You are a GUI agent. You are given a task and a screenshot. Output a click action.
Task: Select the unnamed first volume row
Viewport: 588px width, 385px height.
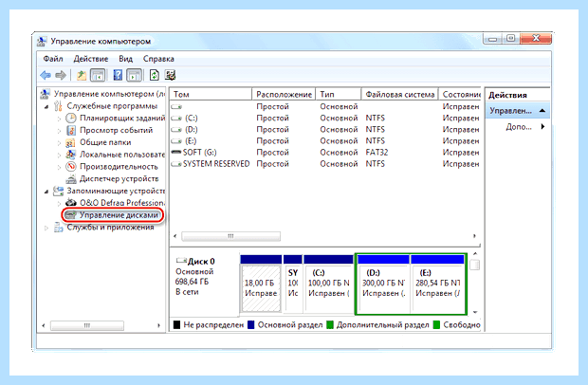325,106
